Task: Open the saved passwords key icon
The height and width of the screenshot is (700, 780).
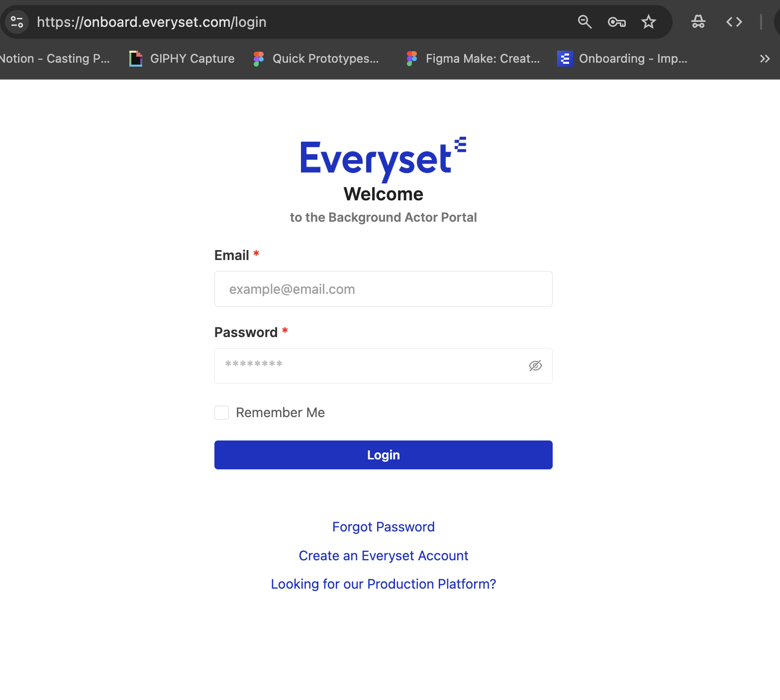Action: 617,22
